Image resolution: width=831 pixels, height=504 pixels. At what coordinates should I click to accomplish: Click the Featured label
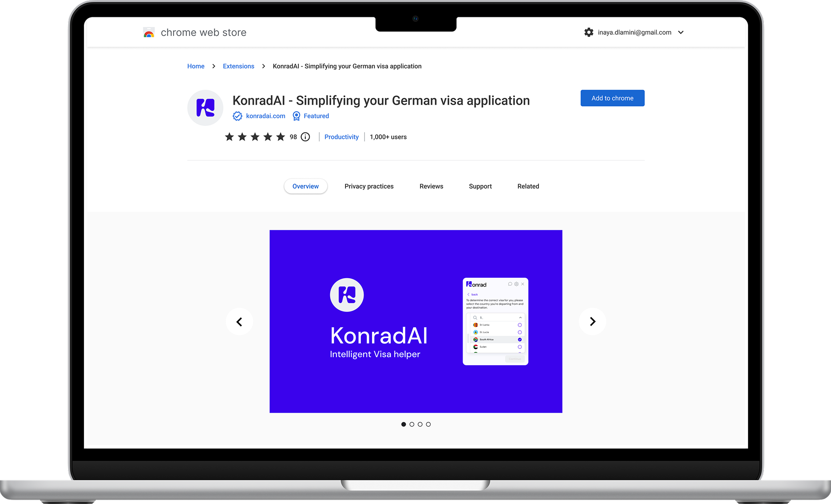coord(316,116)
